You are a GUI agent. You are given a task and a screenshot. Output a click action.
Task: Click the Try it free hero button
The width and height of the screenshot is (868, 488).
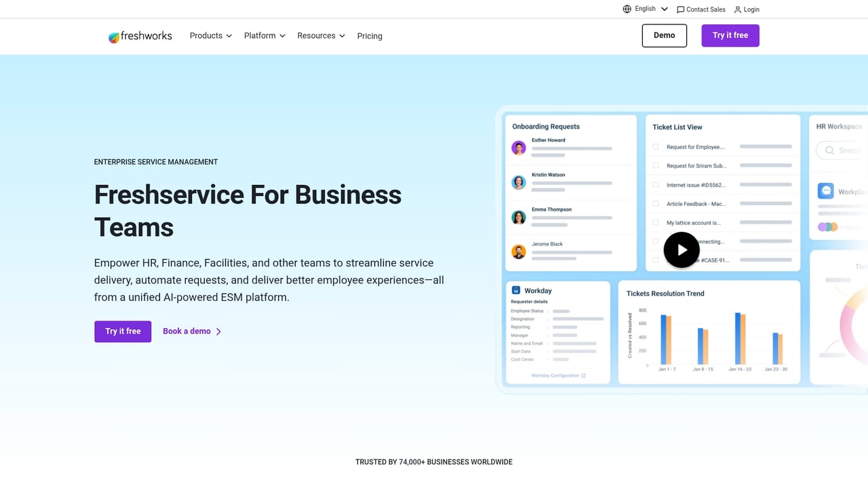click(x=122, y=331)
